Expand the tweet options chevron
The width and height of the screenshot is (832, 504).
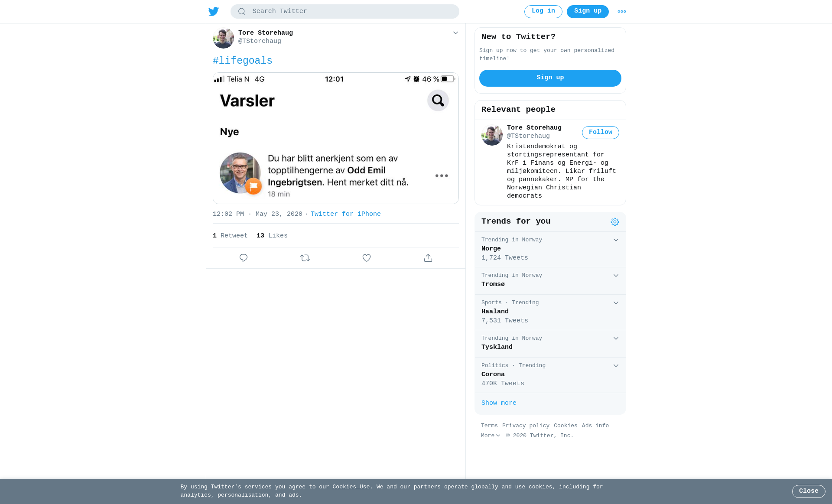[x=455, y=33]
